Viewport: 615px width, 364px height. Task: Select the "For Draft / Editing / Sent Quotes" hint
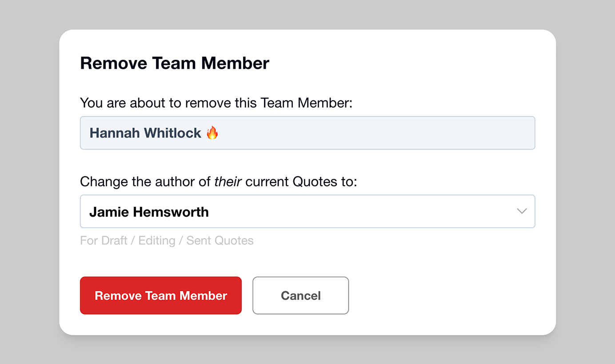pos(167,241)
